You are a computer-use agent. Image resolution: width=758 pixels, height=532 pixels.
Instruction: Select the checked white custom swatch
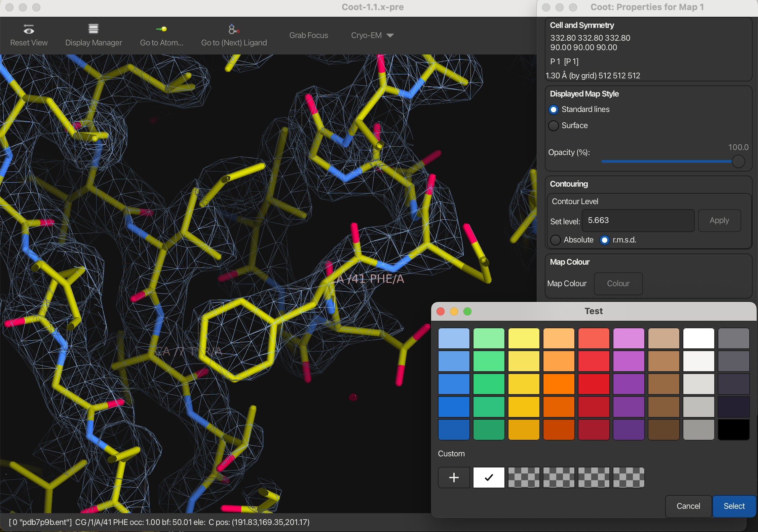(x=489, y=477)
